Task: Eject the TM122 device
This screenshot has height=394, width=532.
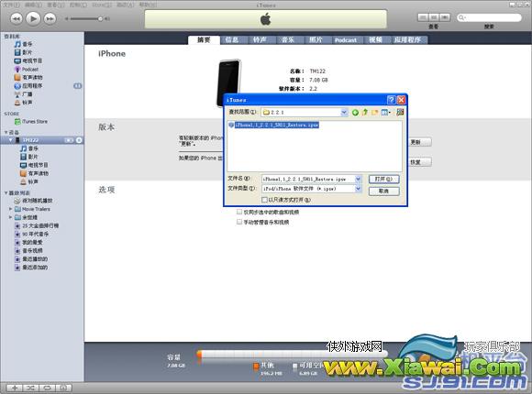Action: tap(79, 140)
